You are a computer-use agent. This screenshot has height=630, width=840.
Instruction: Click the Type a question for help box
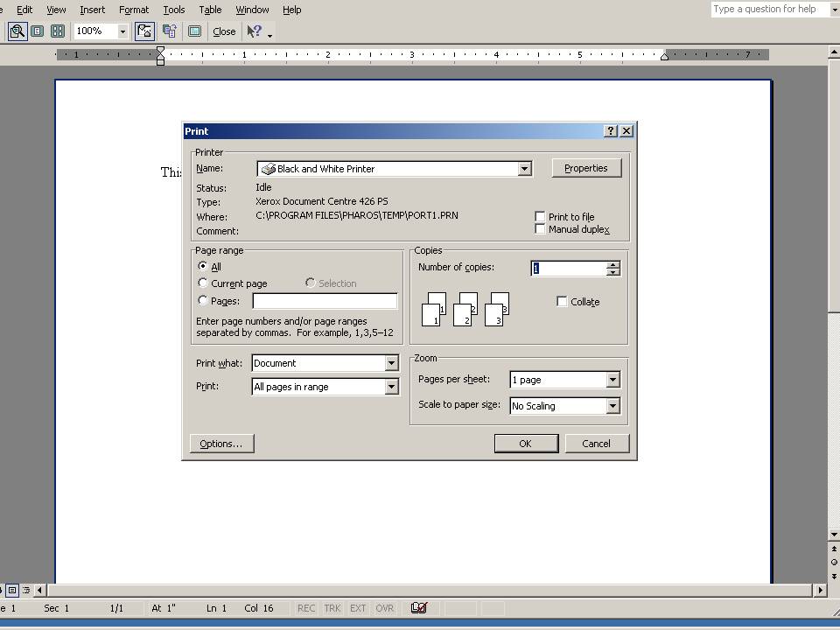pos(769,9)
